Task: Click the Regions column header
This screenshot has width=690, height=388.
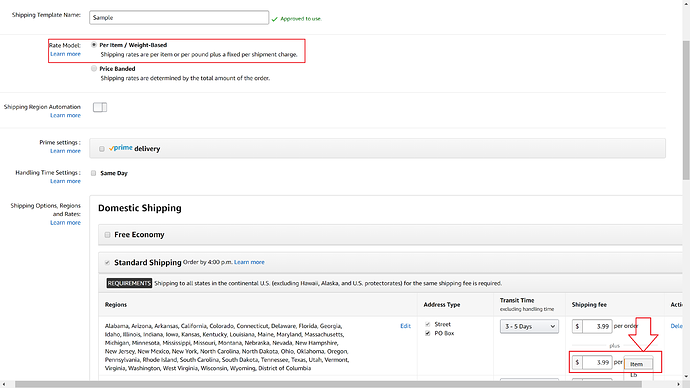Action: click(116, 305)
